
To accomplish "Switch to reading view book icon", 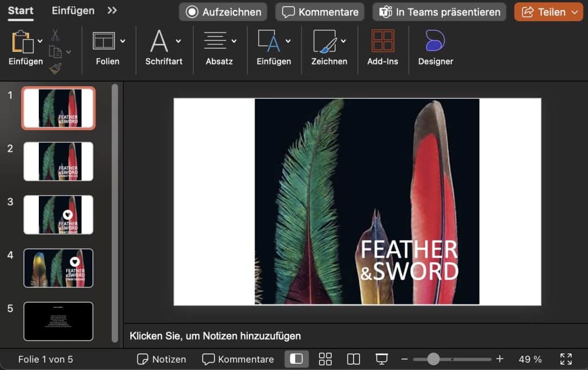I will pos(353,359).
